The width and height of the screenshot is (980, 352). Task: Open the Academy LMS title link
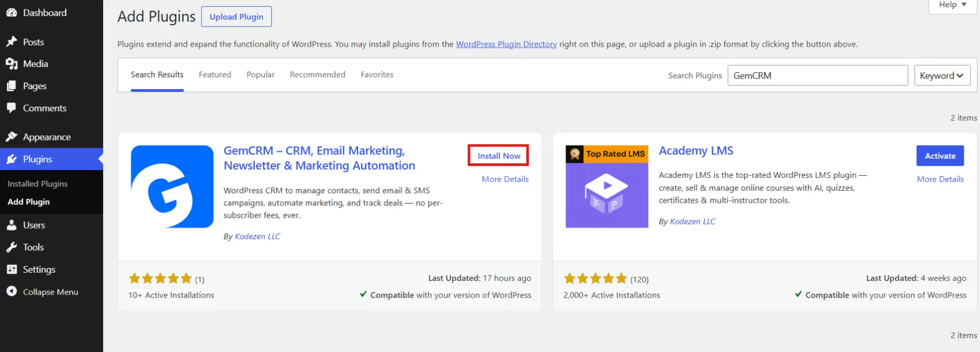696,150
